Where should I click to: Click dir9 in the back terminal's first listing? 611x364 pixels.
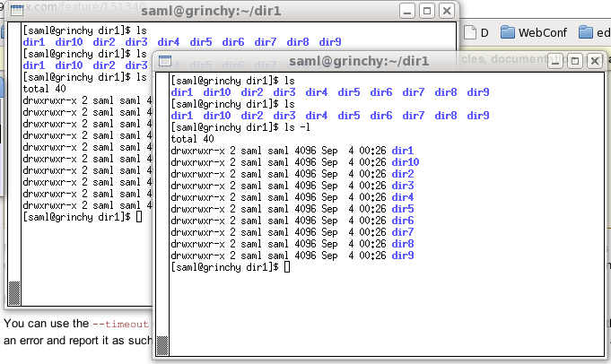pos(330,42)
